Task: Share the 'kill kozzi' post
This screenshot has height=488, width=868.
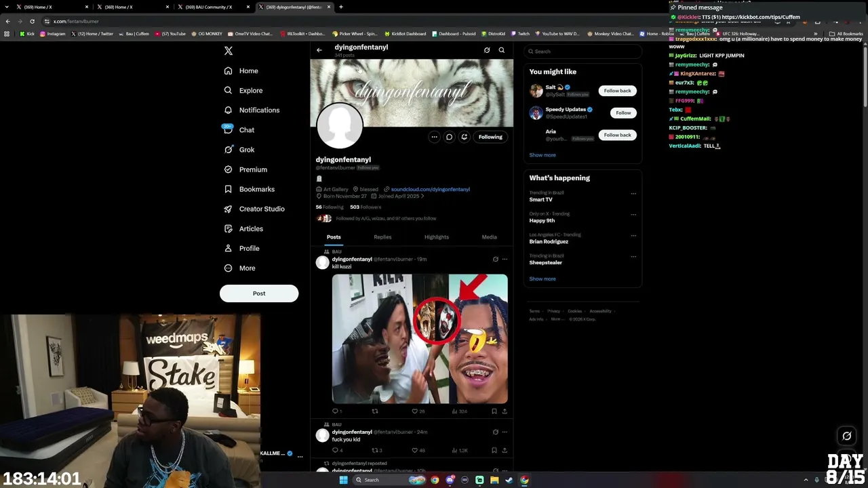Action: 505,411
